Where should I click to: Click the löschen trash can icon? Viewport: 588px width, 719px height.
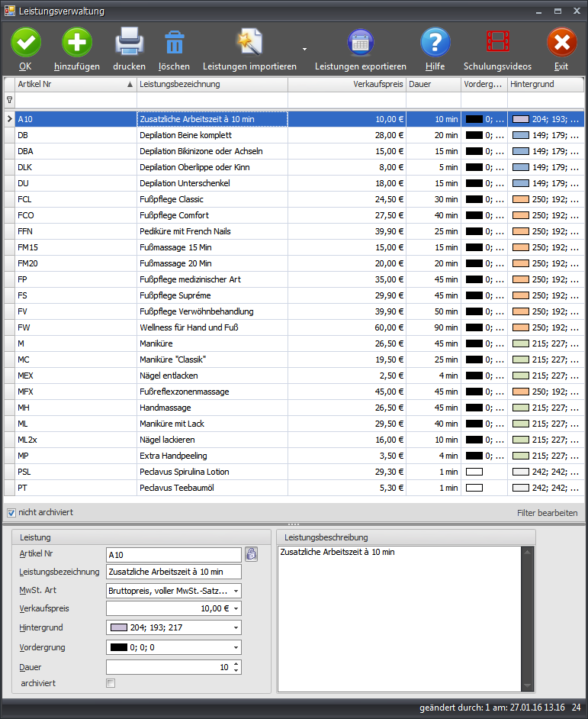tap(174, 42)
